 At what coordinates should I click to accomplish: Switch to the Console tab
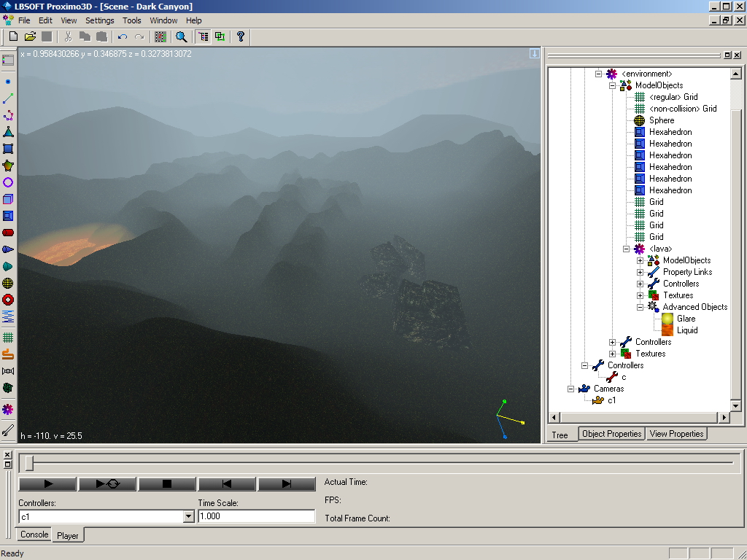pyautogui.click(x=34, y=534)
